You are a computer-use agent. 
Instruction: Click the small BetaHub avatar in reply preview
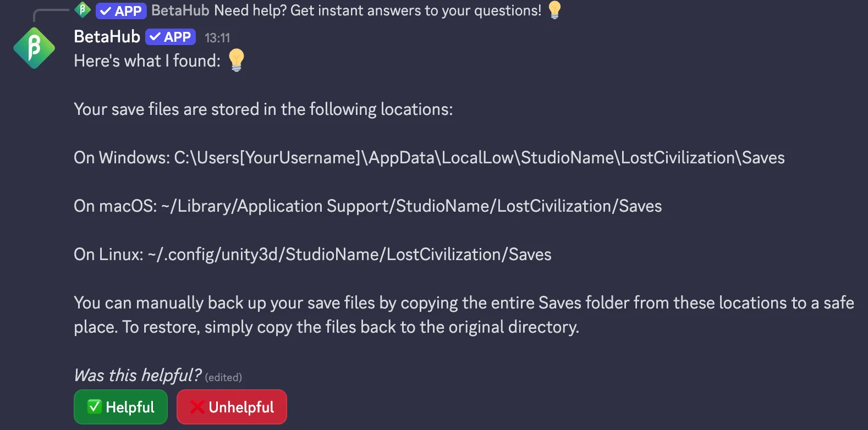[x=83, y=10]
